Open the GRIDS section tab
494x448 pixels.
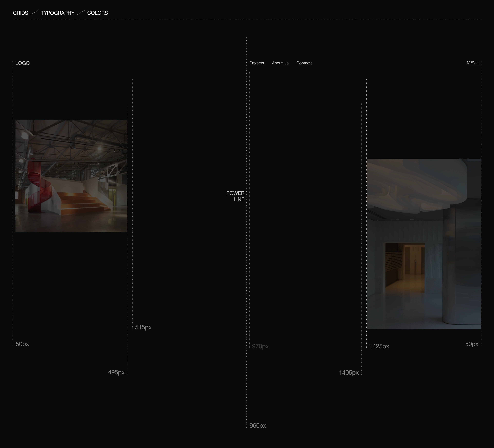click(20, 13)
